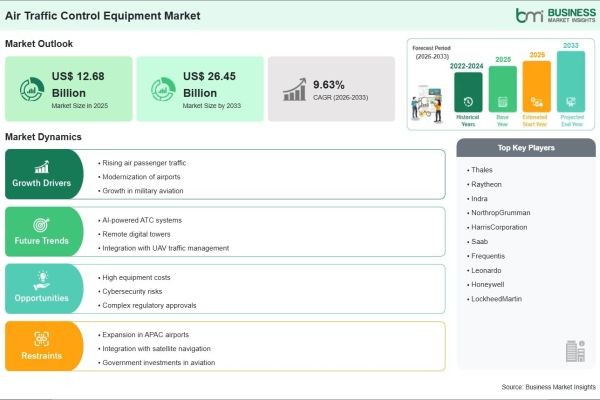600x400 pixels.
Task: Click the Future Trends target icon
Action: coord(41,225)
